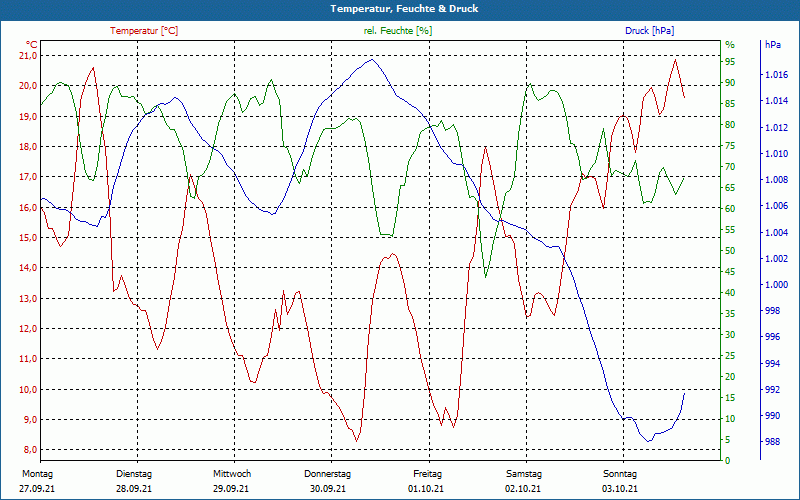The width and height of the screenshot is (800, 500).
Task: Click the '15,0' temperature axis value
Action: click(28, 237)
